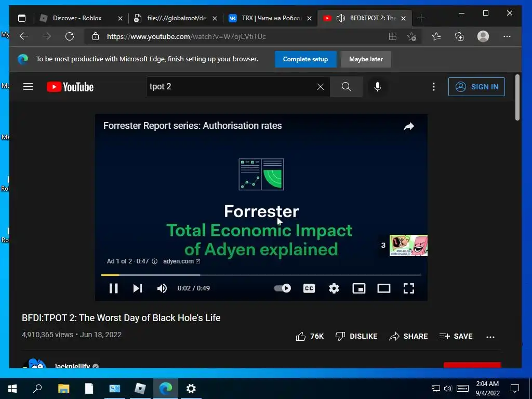The height and width of the screenshot is (399, 532).
Task: Go back to the previous page
Action: pyautogui.click(x=24, y=36)
